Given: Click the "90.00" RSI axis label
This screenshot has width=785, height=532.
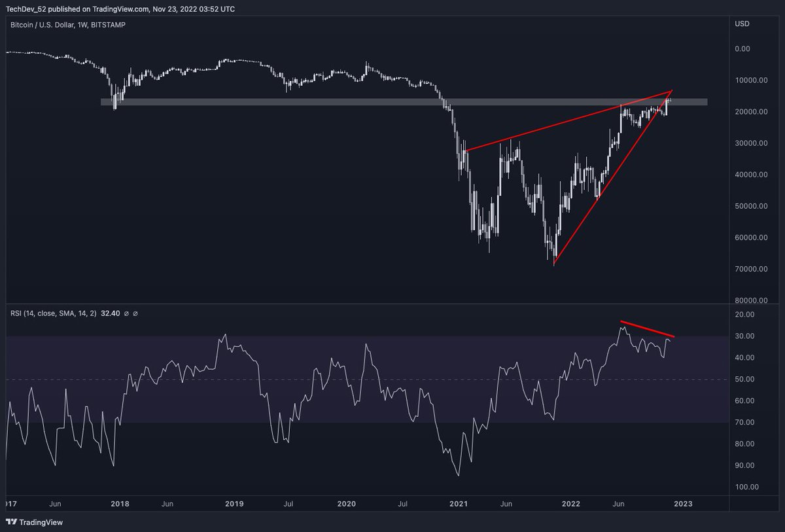Looking at the screenshot, I should (744, 466).
